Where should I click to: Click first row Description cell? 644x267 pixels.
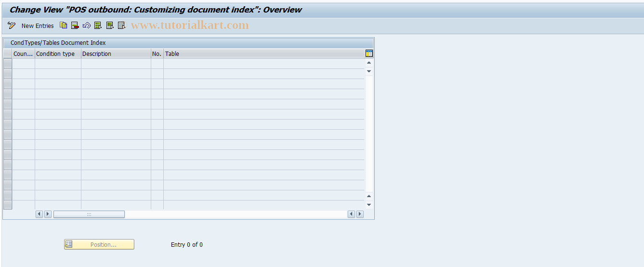116,64
